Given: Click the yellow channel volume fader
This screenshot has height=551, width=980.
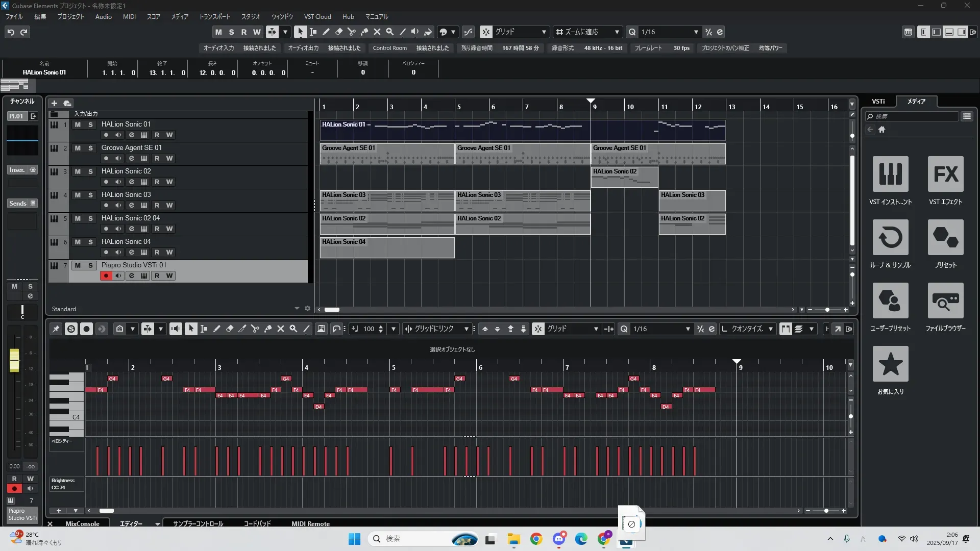Looking at the screenshot, I should pos(14,360).
